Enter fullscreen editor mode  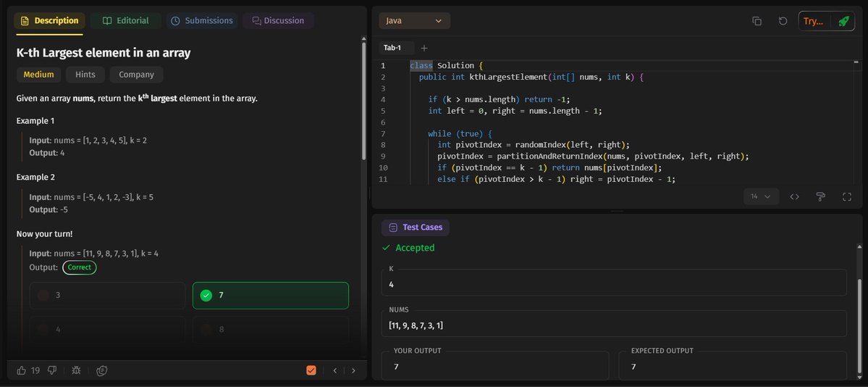pos(846,196)
